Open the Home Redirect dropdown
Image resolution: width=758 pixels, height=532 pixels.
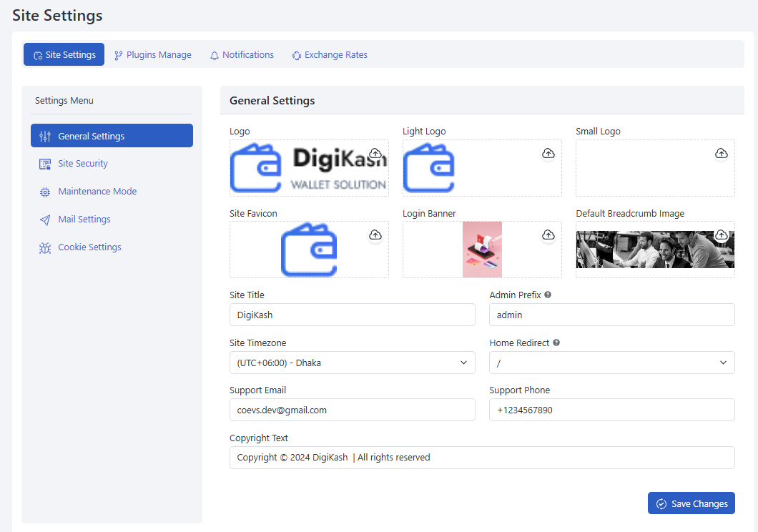coord(611,363)
